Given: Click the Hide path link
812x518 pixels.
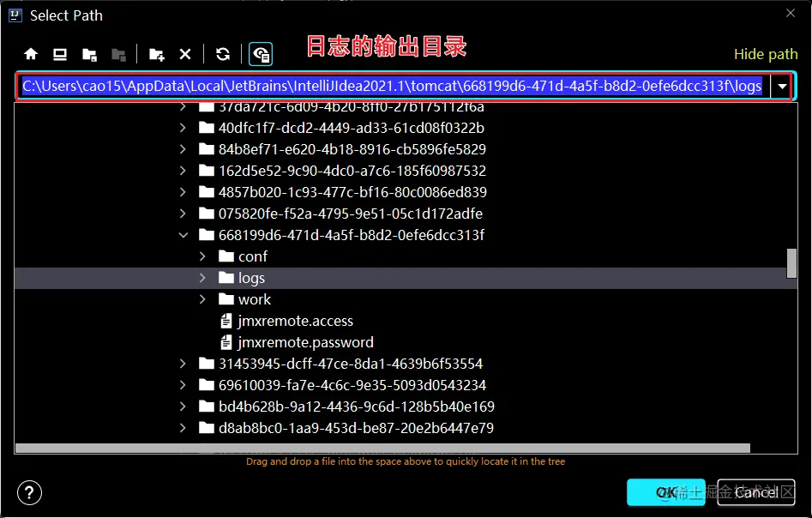Looking at the screenshot, I should pyautogui.click(x=766, y=54).
